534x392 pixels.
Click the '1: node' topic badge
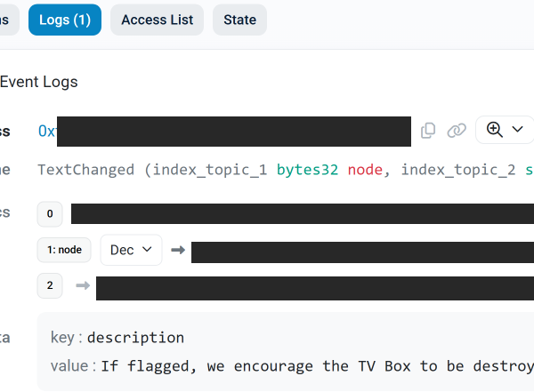pyautogui.click(x=64, y=251)
